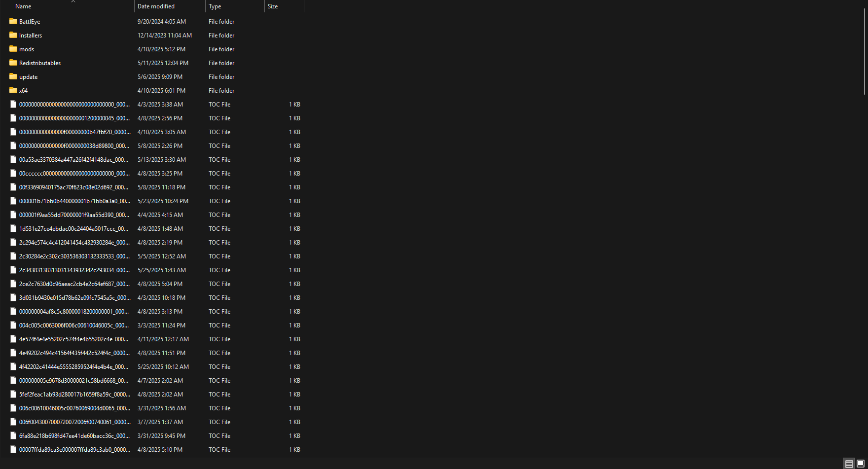The image size is (868, 469).
Task: Select file starting with 2c30284e2c302c
Action: [x=74, y=256]
